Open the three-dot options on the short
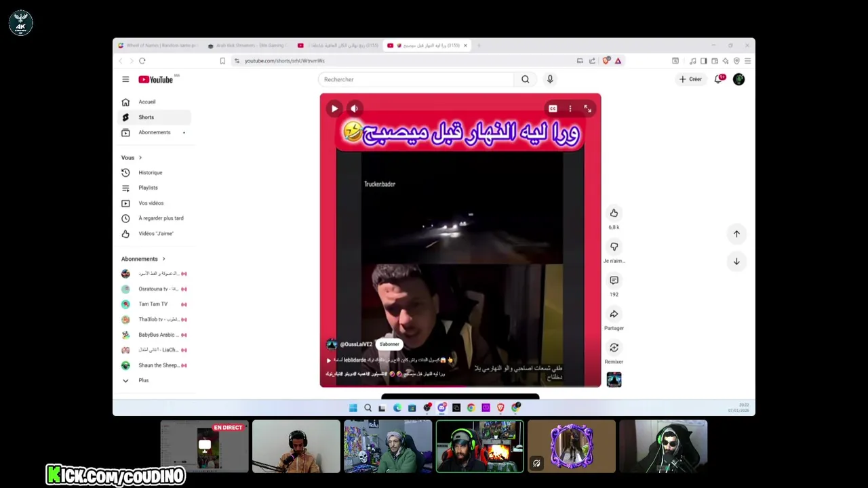The height and width of the screenshot is (488, 868). point(570,108)
